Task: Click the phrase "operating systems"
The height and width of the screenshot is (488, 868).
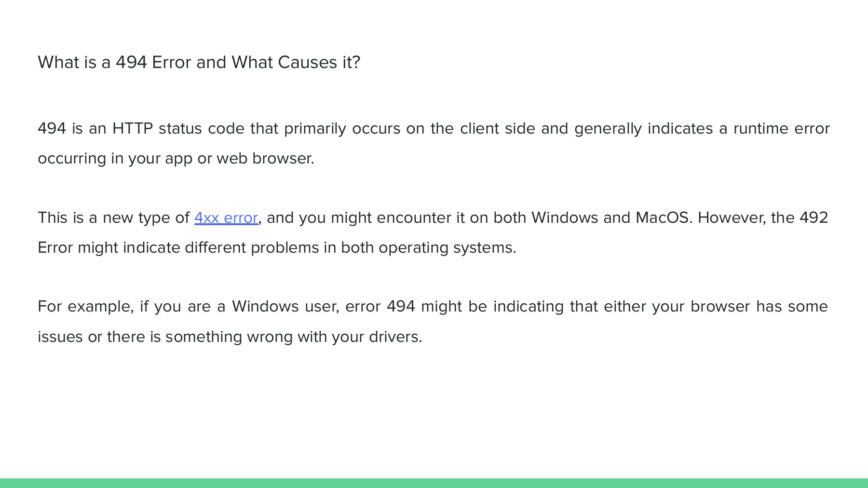Action: 446,248
